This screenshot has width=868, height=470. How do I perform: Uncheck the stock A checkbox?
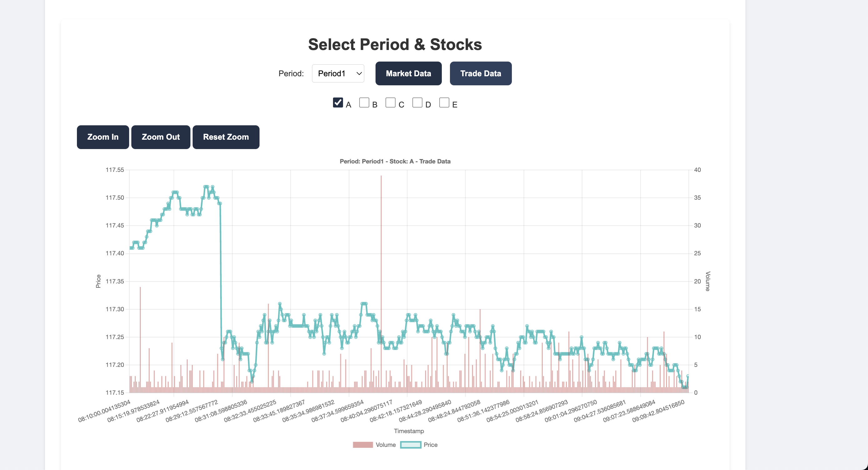pos(338,103)
